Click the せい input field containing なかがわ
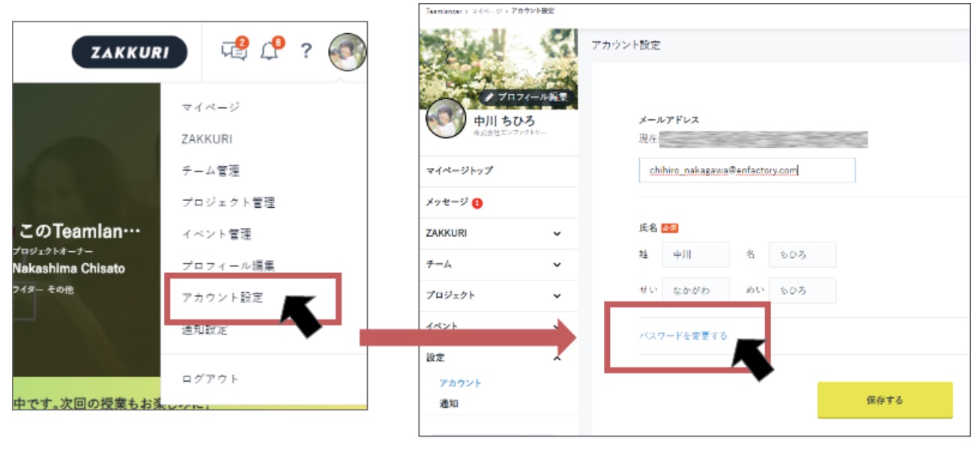Viewport: 980px width, 450px height. click(x=695, y=290)
